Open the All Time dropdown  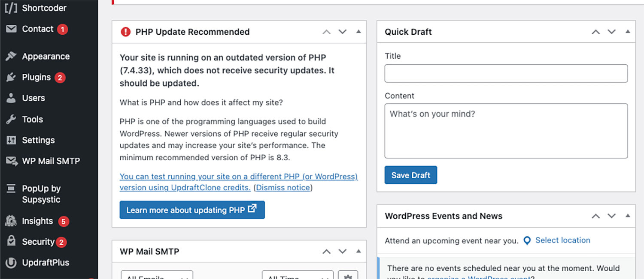(x=298, y=275)
